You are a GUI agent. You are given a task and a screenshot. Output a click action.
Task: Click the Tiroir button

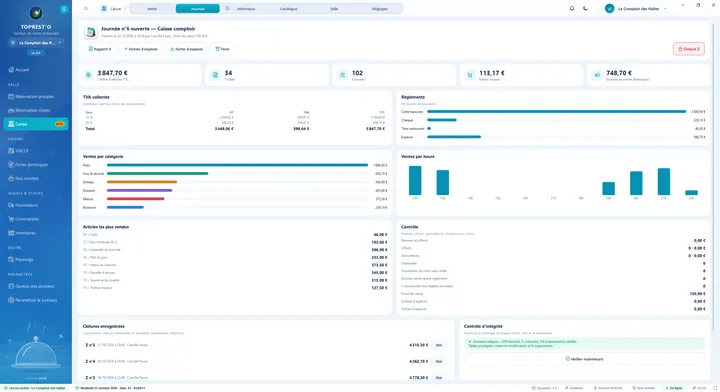click(222, 49)
